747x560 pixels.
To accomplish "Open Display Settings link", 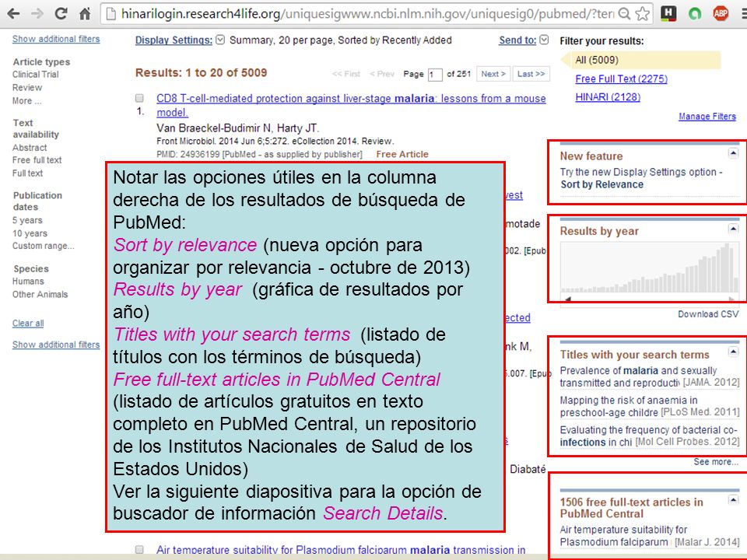I will (x=174, y=40).
